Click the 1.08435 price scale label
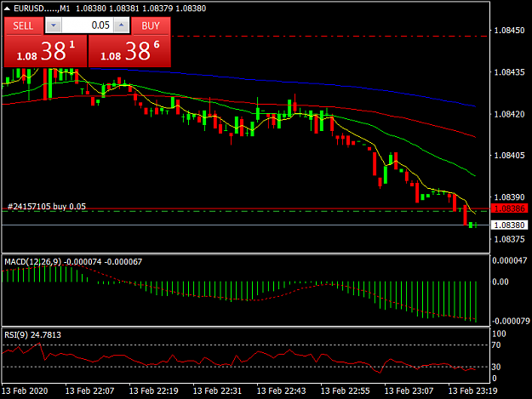This screenshot has height=399, width=532. coord(509,72)
